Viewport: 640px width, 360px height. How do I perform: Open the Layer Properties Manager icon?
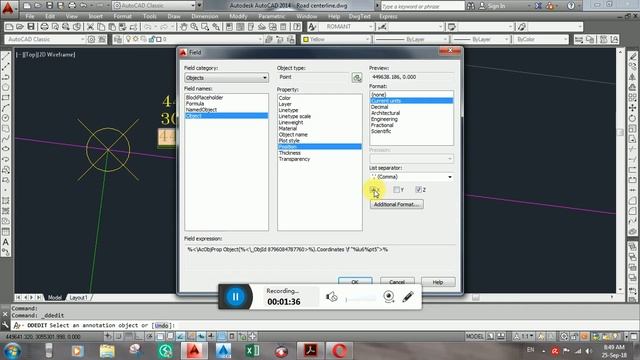tap(118, 39)
